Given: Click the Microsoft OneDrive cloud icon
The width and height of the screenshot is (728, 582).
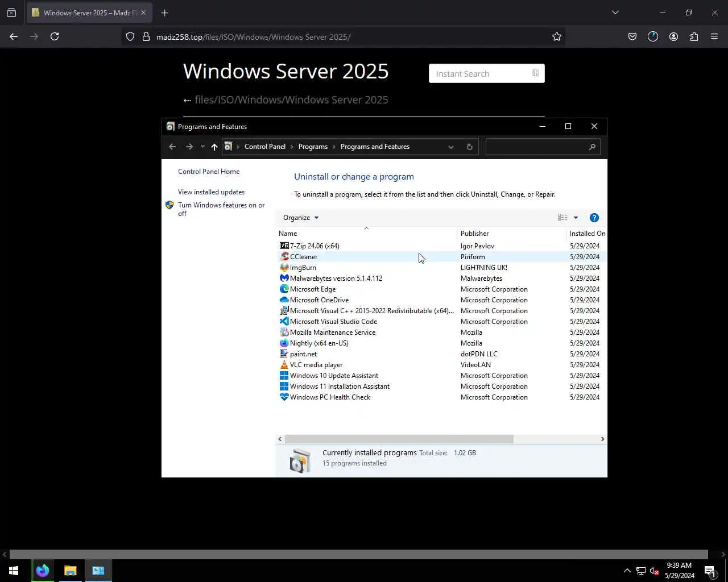Looking at the screenshot, I should [284, 300].
